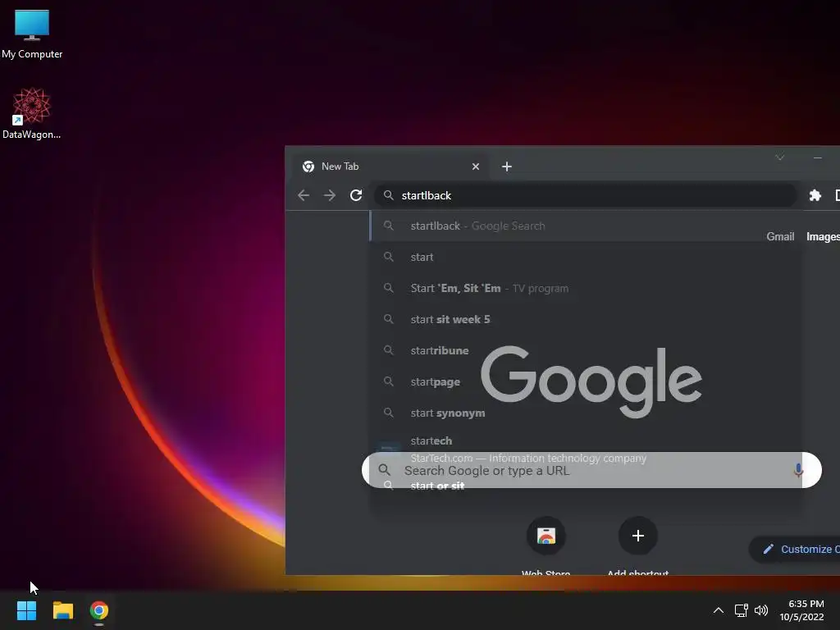The image size is (840, 630).
Task: Select the 'startribune' suggestion
Action: (x=586, y=350)
